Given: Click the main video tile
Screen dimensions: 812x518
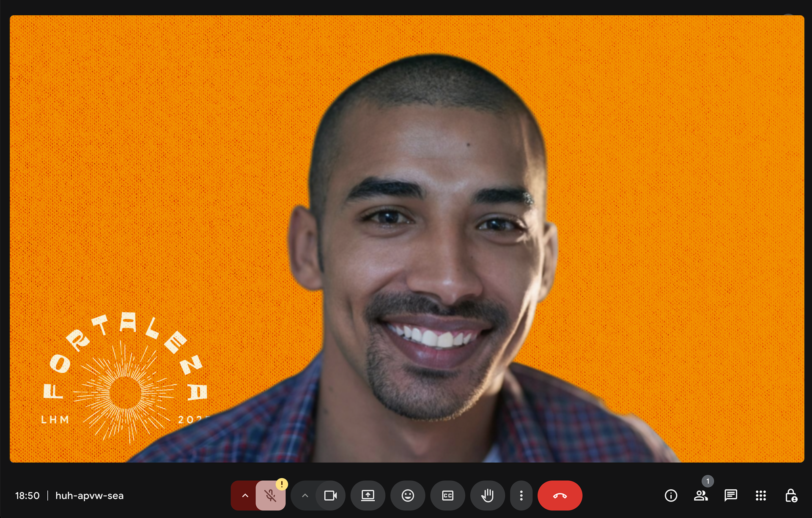Looking at the screenshot, I should tap(406, 239).
